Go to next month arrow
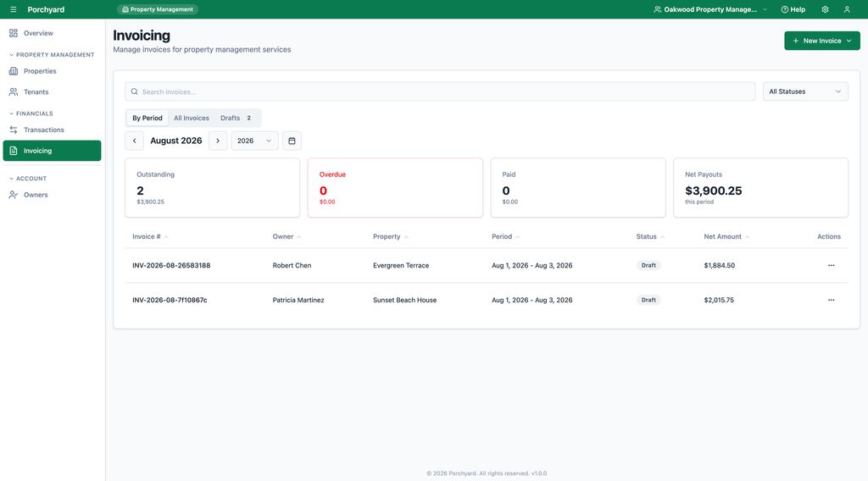Screen dimensions: 868x481 [218, 141]
